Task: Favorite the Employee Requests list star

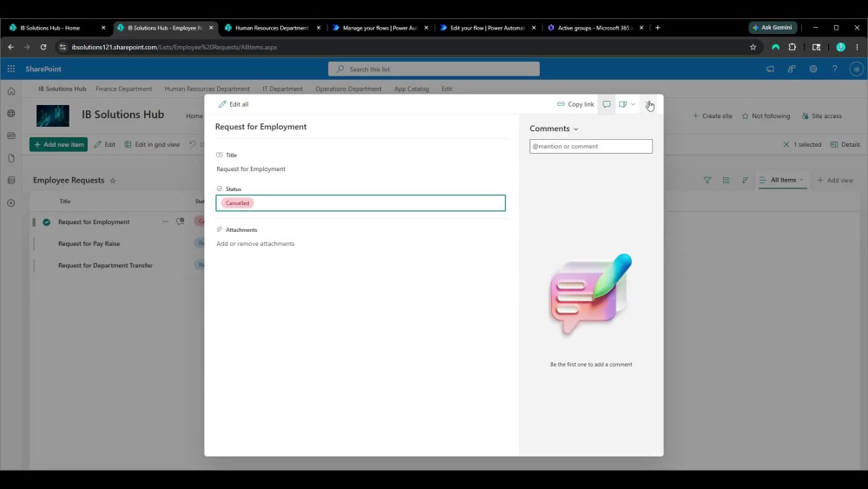Action: tap(113, 181)
